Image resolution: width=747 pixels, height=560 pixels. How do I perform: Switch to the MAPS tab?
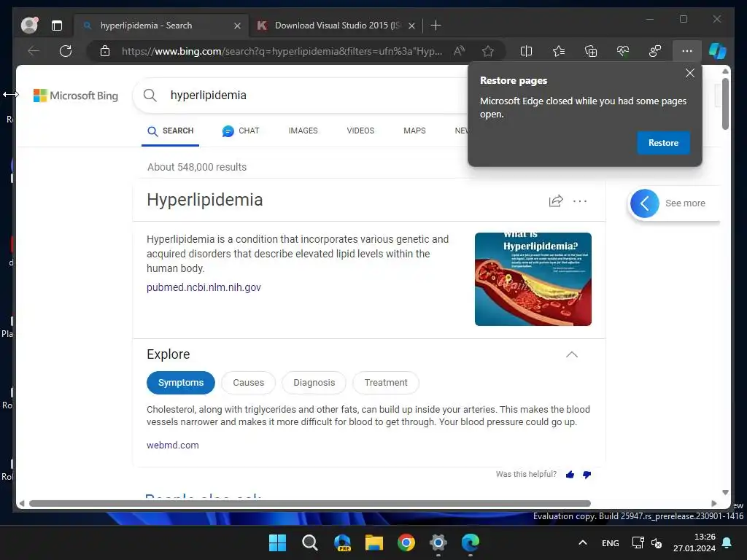414,131
